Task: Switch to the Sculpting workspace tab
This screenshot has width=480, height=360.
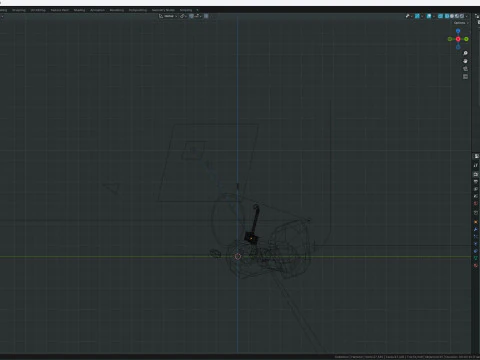Action: [19, 10]
